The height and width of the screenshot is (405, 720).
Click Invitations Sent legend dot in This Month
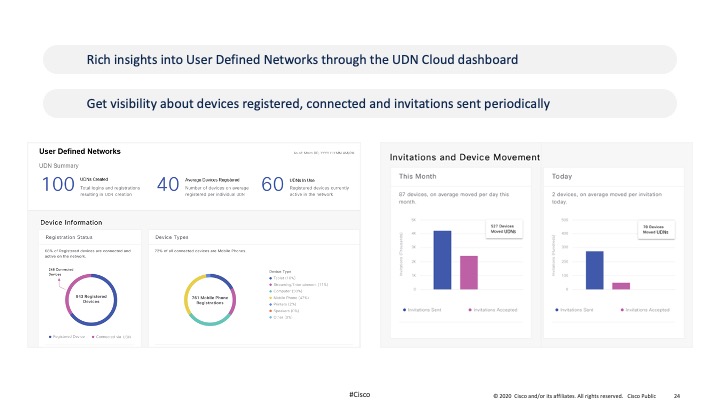pos(405,310)
